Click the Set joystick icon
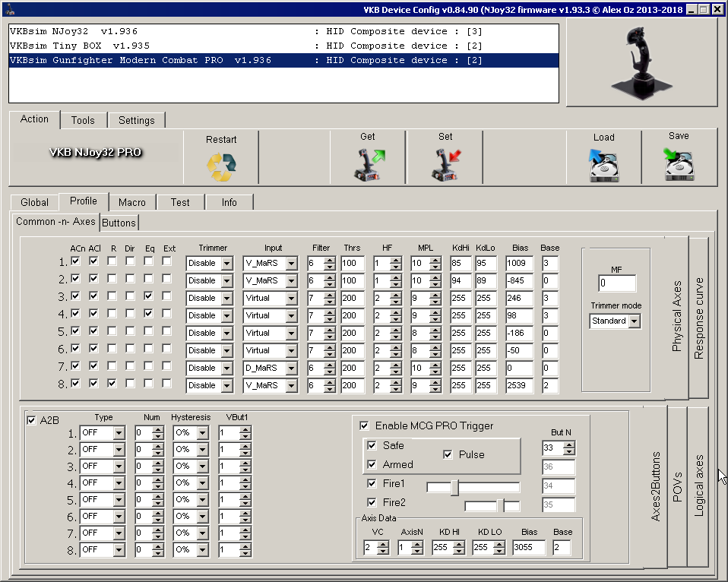728x582 pixels. (445, 165)
